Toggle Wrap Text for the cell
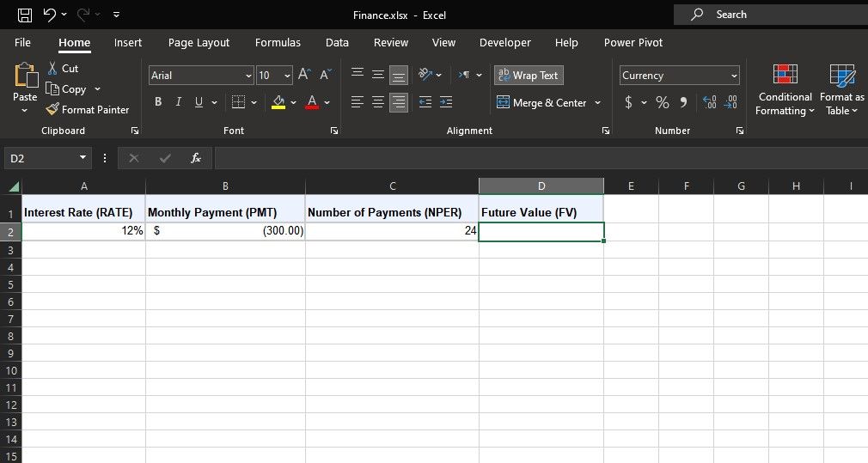Viewport: 868px width, 463px height. coord(529,76)
